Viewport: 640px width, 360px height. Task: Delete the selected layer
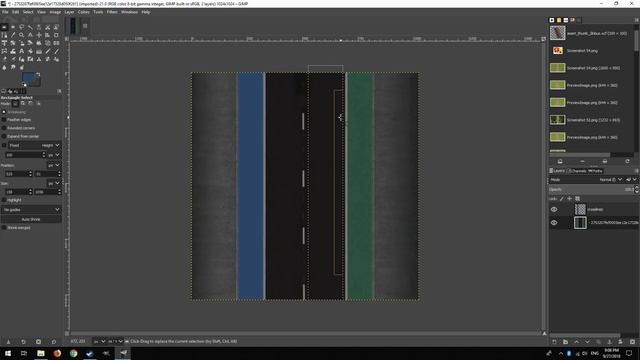(632, 342)
